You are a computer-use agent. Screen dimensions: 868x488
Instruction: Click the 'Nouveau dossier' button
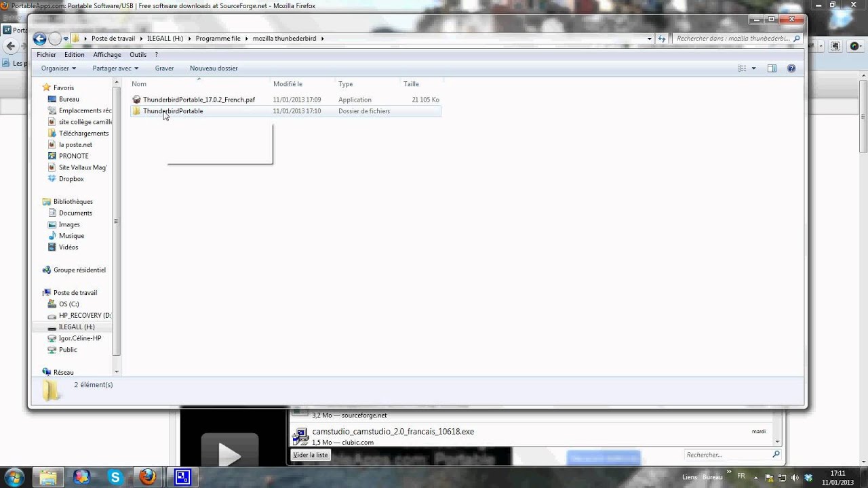214,68
